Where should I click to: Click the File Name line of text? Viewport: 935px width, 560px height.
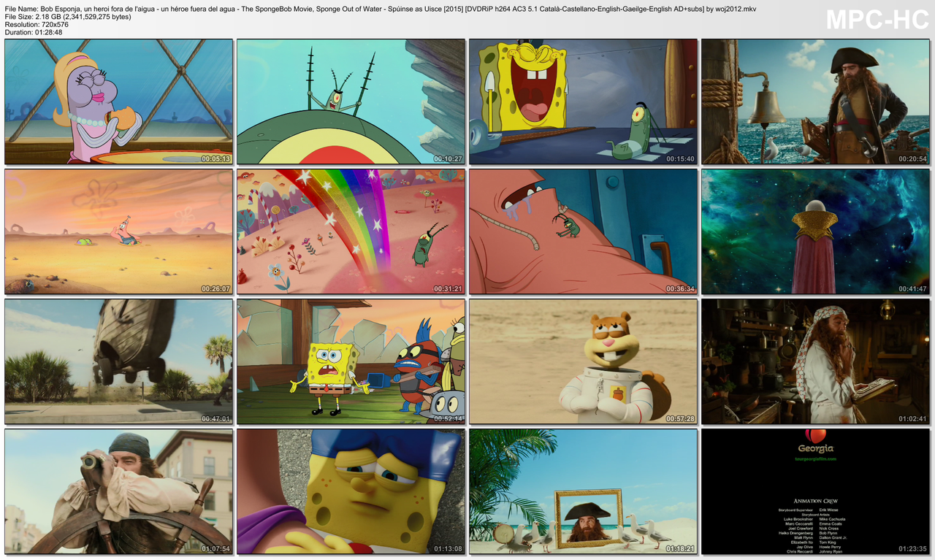(381, 9)
